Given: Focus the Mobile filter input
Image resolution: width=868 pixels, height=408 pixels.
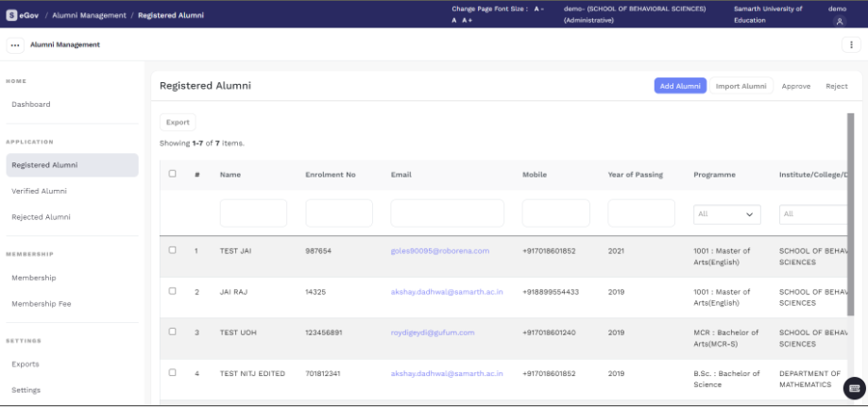Looking at the screenshot, I should (x=555, y=213).
